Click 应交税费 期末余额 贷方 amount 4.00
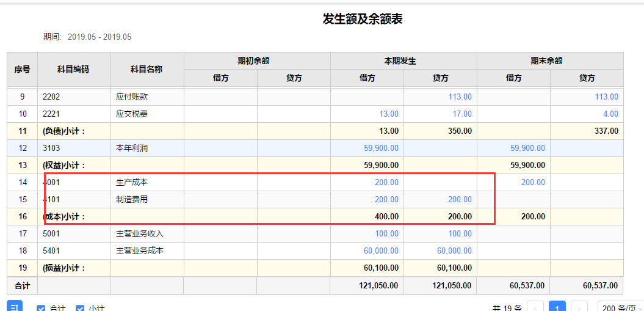The image size is (644, 311). [610, 114]
